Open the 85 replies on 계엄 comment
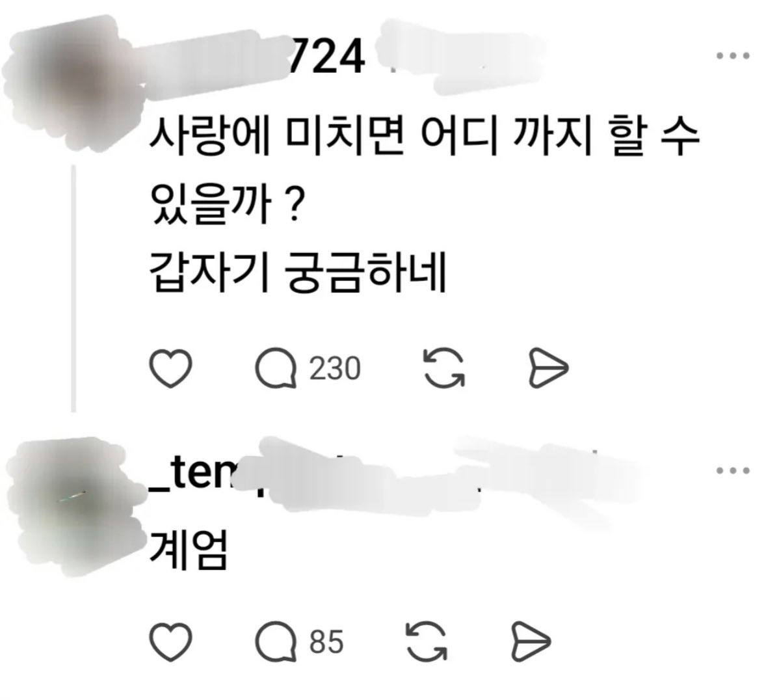 (276, 641)
